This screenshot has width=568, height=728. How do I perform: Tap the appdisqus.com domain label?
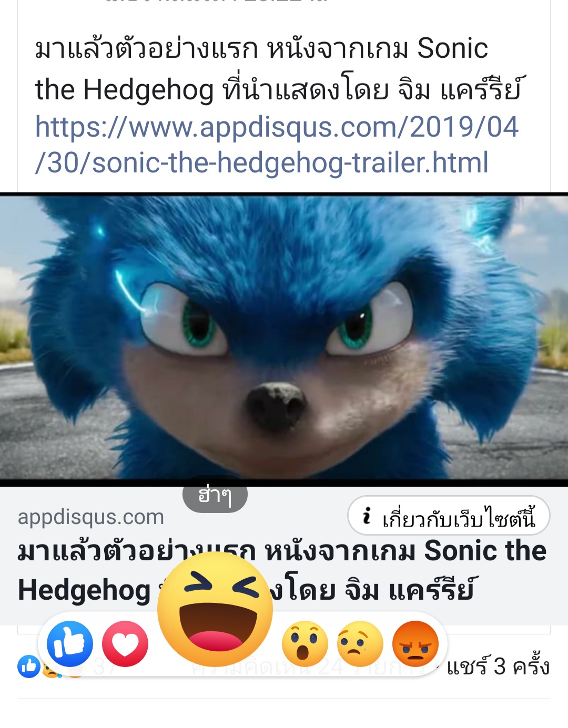pyautogui.click(x=91, y=517)
